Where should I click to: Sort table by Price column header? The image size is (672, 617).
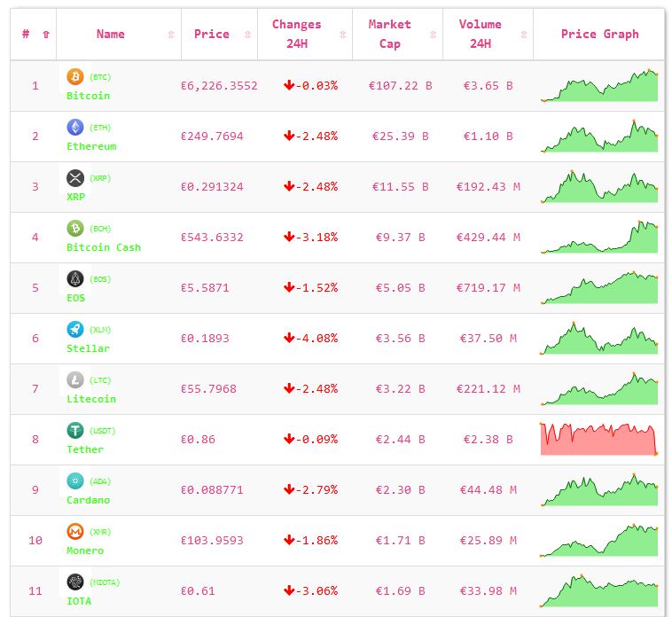click(212, 35)
